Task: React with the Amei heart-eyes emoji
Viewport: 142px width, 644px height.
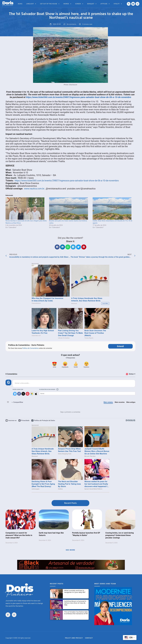Action: (54, 364)
